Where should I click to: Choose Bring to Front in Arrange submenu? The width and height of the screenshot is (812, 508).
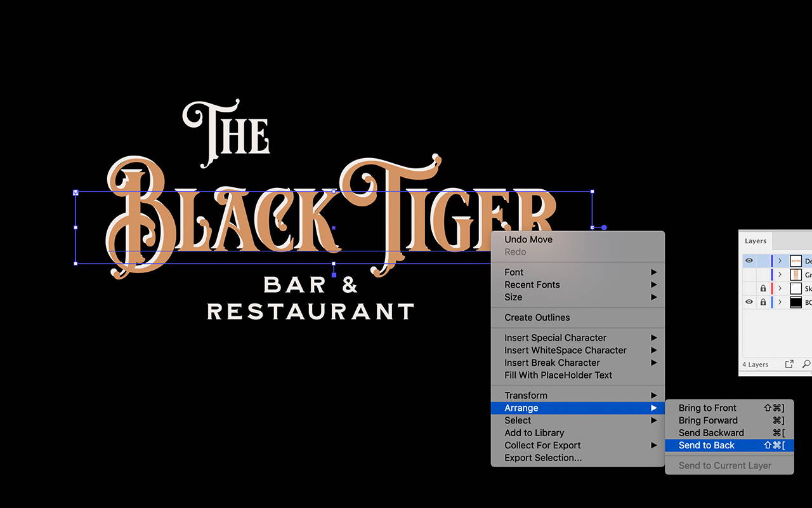[x=729, y=408]
